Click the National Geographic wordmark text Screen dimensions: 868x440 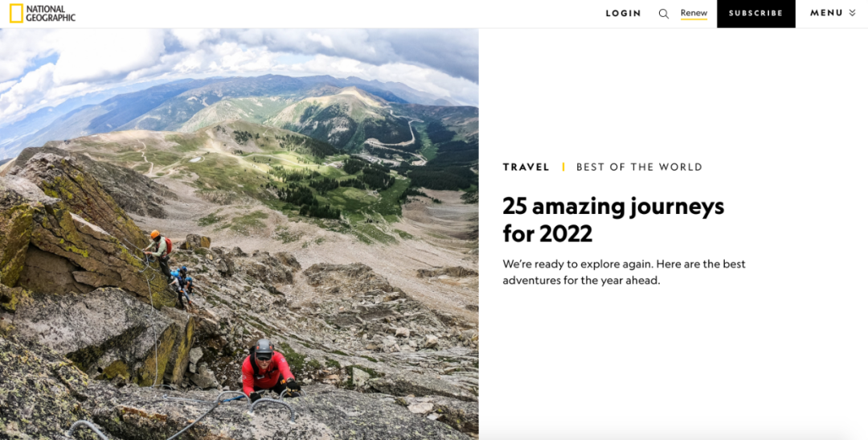[x=51, y=14]
